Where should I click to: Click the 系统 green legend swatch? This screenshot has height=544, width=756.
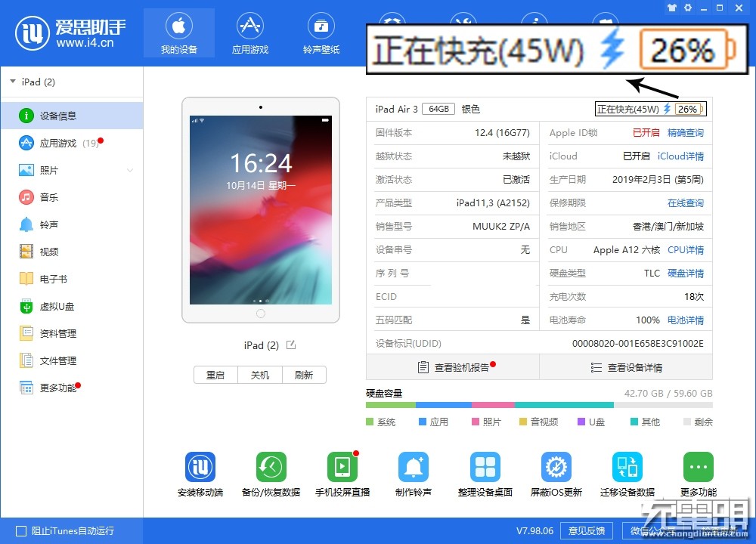[x=370, y=422]
